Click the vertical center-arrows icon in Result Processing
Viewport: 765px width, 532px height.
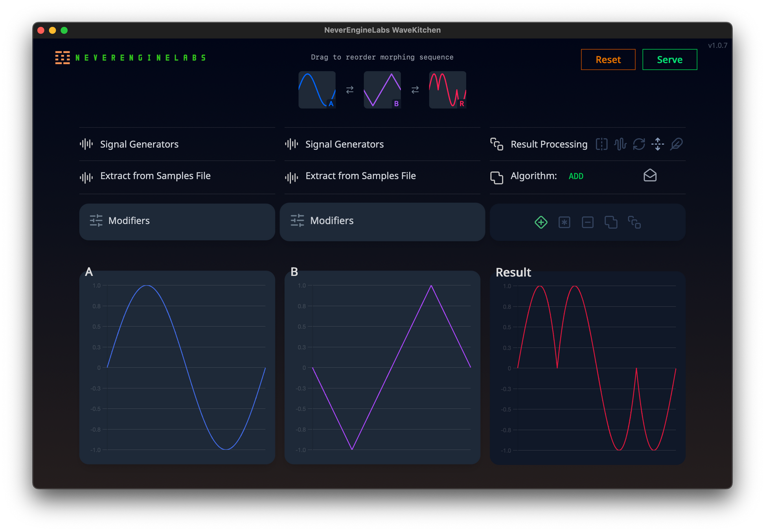658,144
